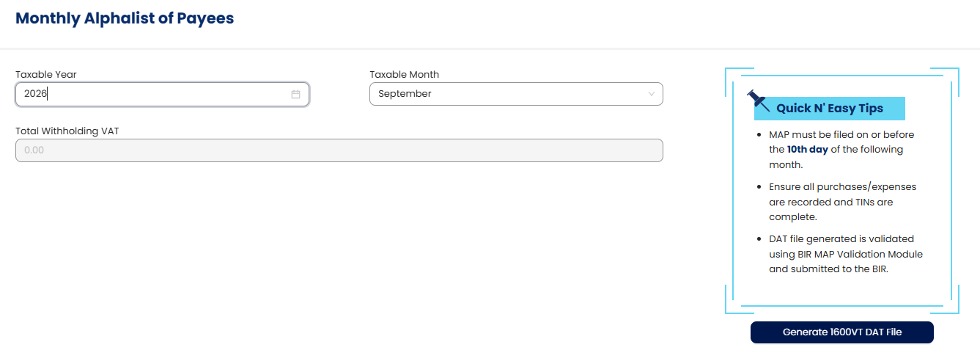Image resolution: width=980 pixels, height=361 pixels.
Task: Focus the Taxable Year field showing 2026
Action: (162, 94)
